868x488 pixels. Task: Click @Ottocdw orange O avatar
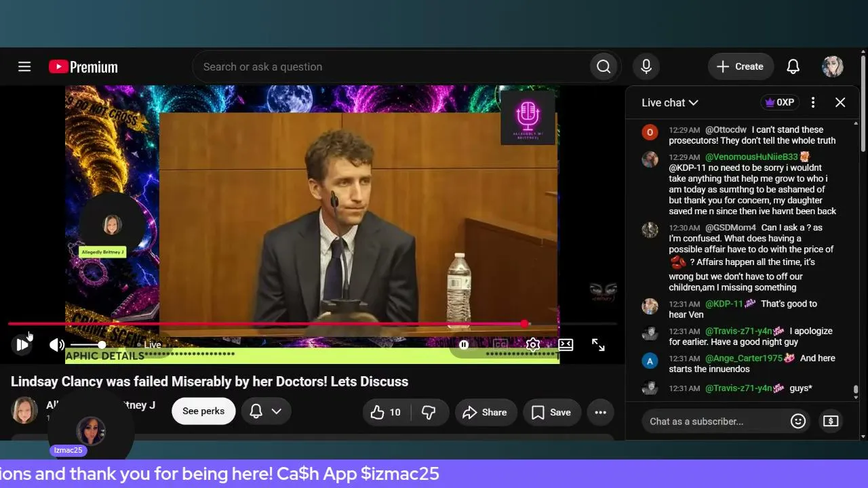click(x=650, y=132)
